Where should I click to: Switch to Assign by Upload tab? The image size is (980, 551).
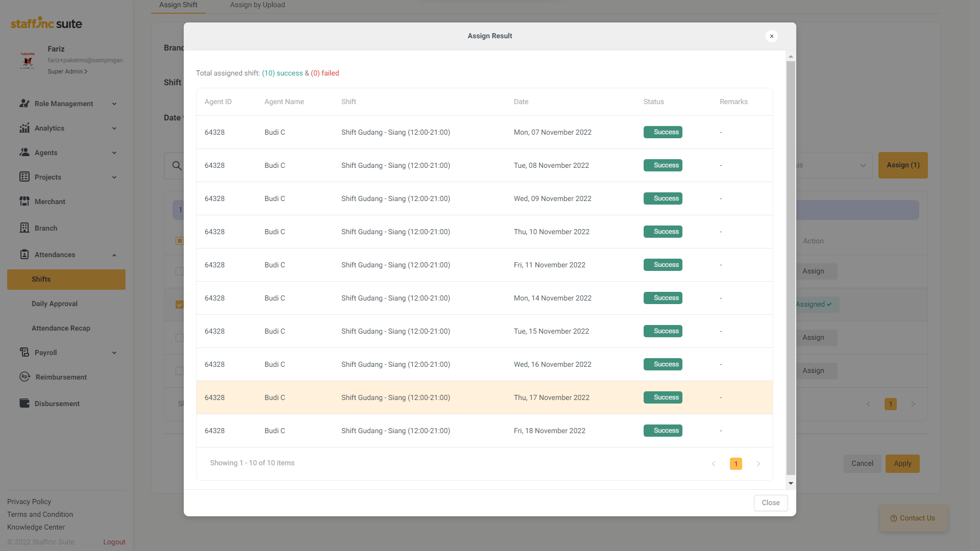click(257, 5)
